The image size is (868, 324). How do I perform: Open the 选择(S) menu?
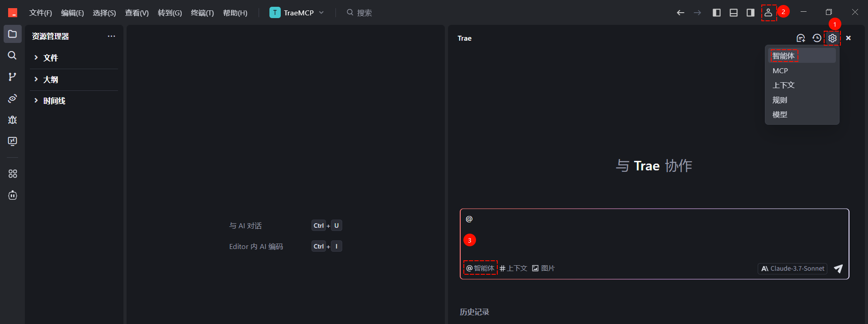tap(104, 13)
